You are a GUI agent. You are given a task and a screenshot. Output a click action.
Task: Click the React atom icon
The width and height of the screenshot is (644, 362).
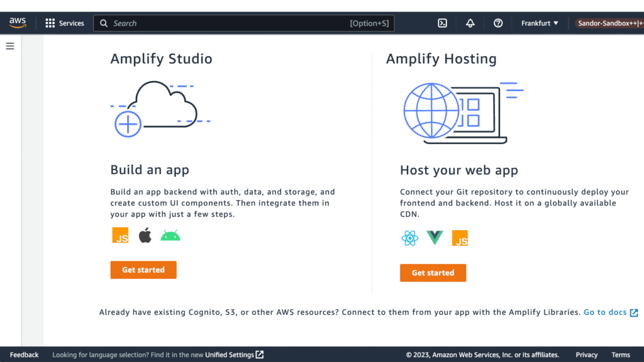pos(410,238)
